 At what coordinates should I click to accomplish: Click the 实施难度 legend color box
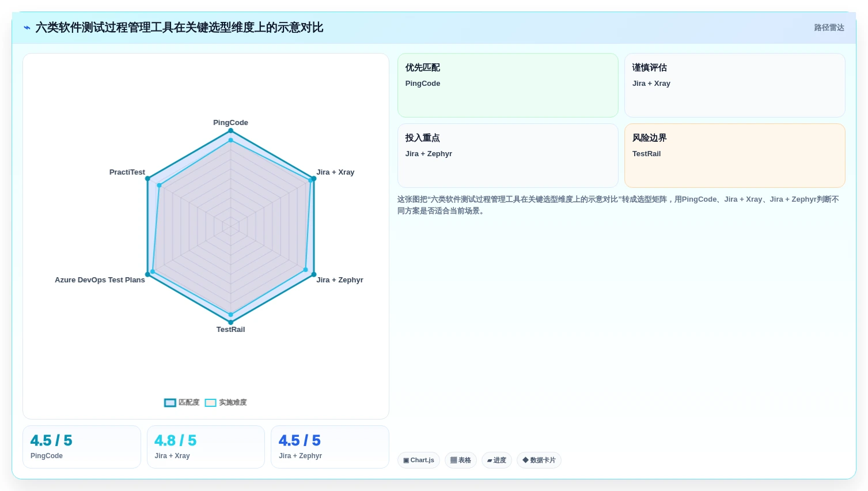pos(211,403)
